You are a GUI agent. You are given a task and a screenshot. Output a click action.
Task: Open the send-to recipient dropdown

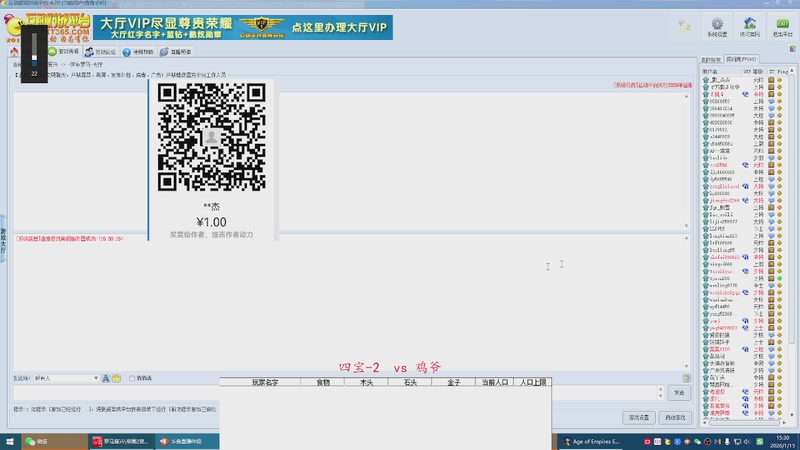(66, 378)
